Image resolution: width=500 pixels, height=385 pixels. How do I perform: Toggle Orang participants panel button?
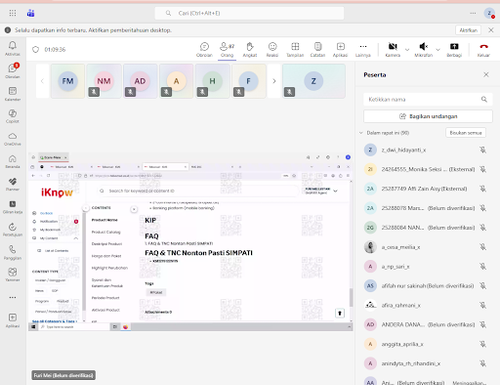[227, 49]
